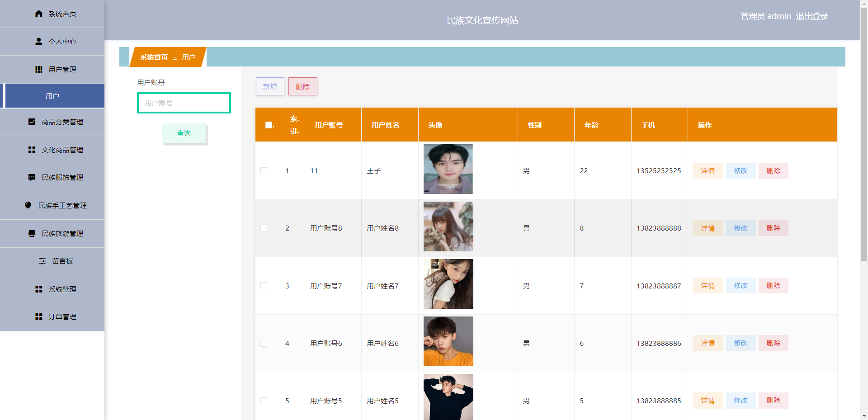The height and width of the screenshot is (420, 868).
Task: Check the checkbox for row 用户账号7
Action: pyautogui.click(x=264, y=286)
